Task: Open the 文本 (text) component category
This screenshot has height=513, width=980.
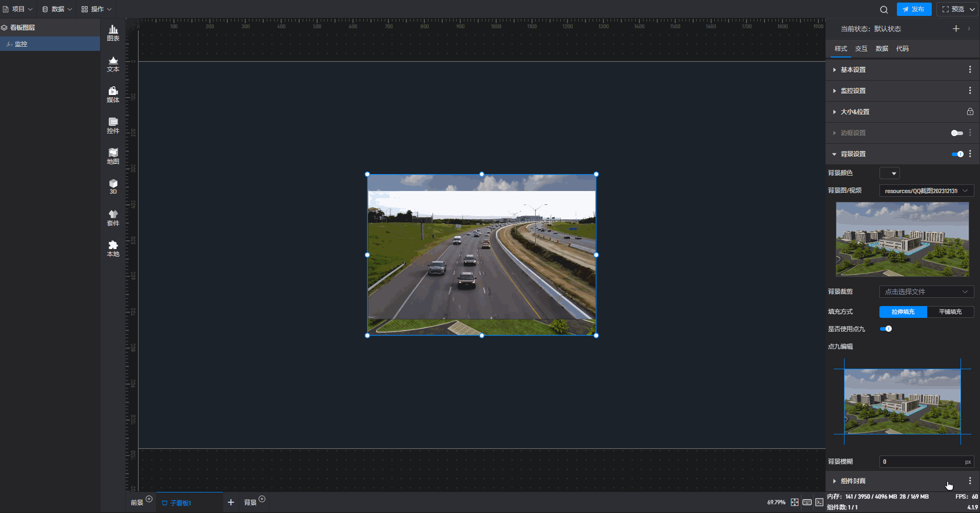Action: 113,64
